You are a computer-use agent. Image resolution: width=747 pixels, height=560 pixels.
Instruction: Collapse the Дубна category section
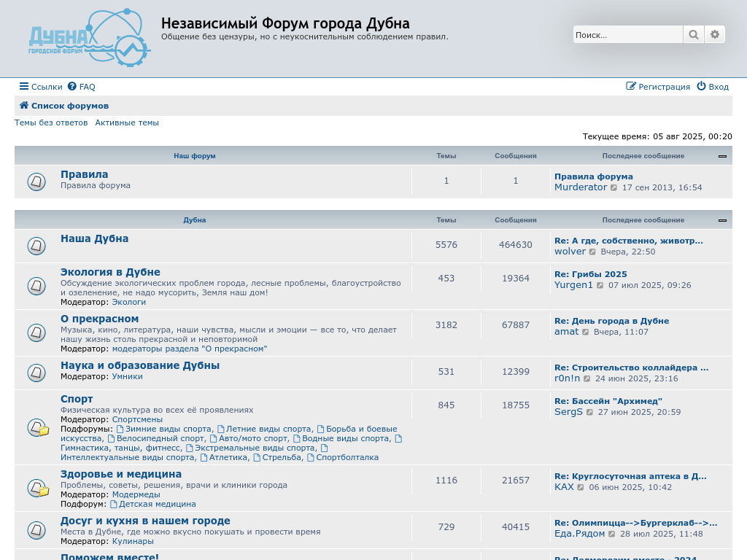[722, 220]
